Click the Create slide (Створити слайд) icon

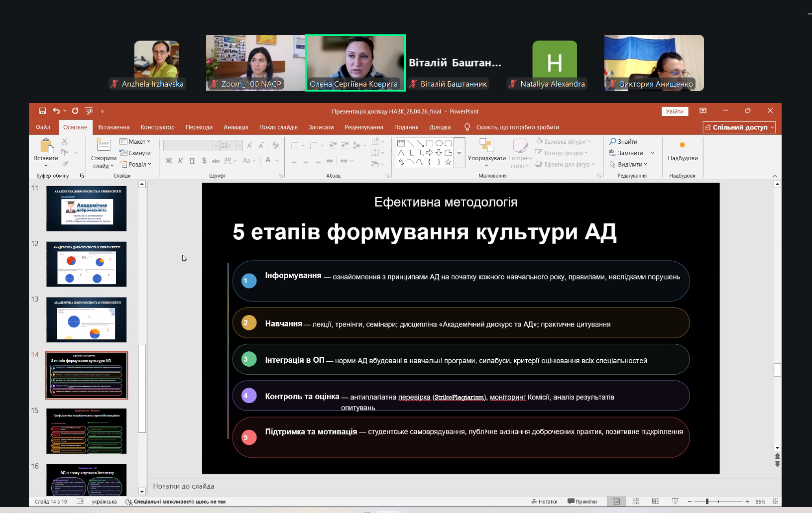[x=104, y=146]
